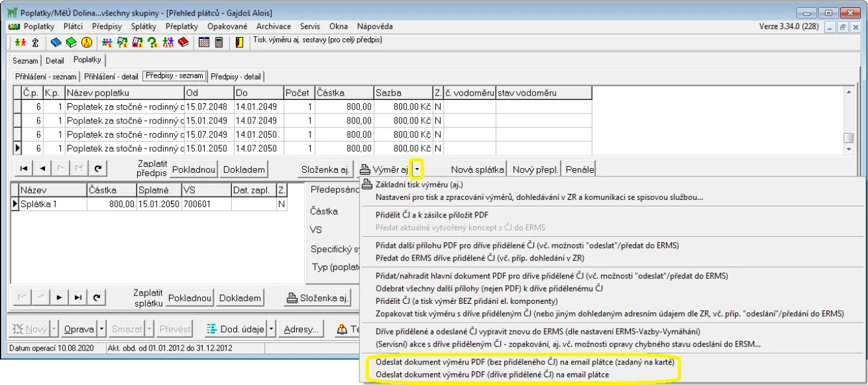
Task: Open the calendar grid toolbar icon
Action: [x=204, y=43]
